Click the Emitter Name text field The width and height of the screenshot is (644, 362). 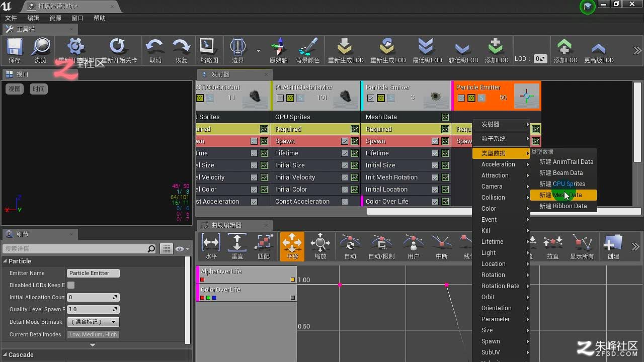click(x=93, y=273)
